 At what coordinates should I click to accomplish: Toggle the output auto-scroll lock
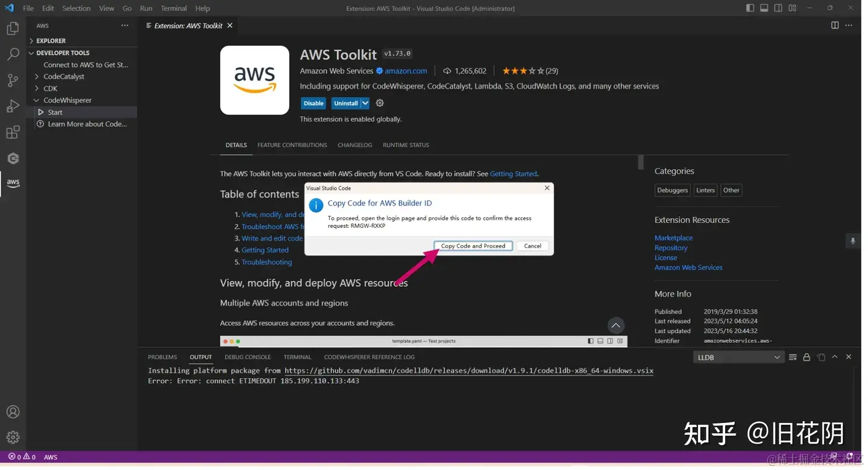pyautogui.click(x=807, y=357)
